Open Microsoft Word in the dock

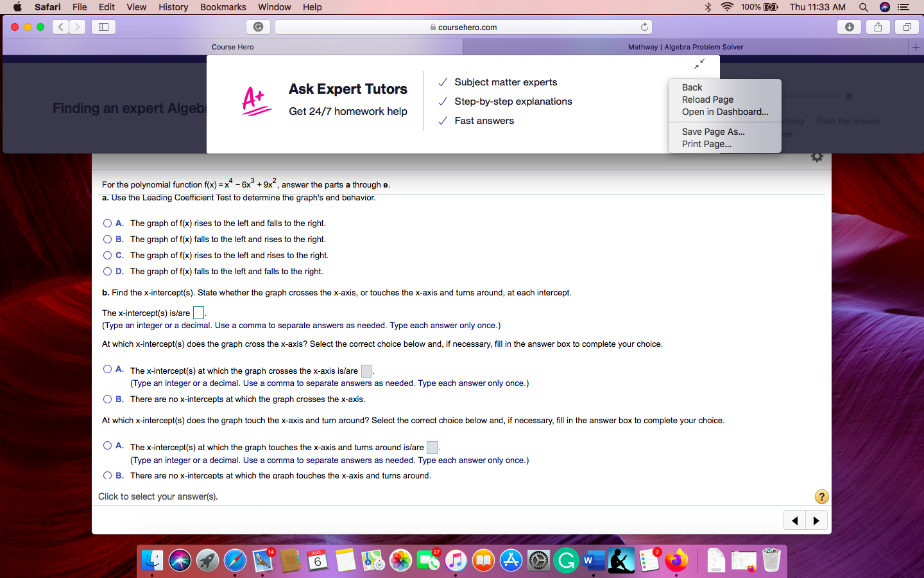coord(594,561)
